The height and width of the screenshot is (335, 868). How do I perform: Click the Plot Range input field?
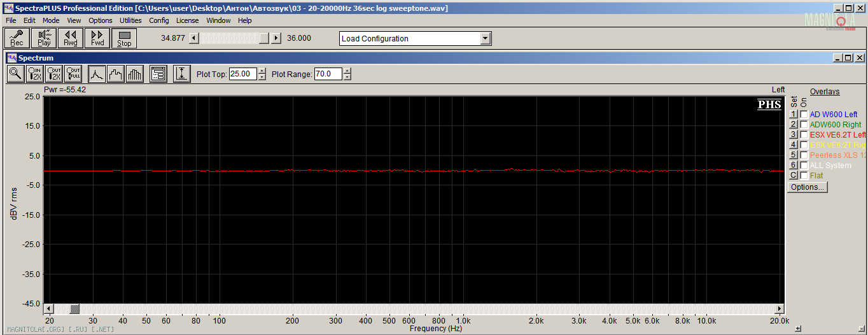click(x=328, y=74)
